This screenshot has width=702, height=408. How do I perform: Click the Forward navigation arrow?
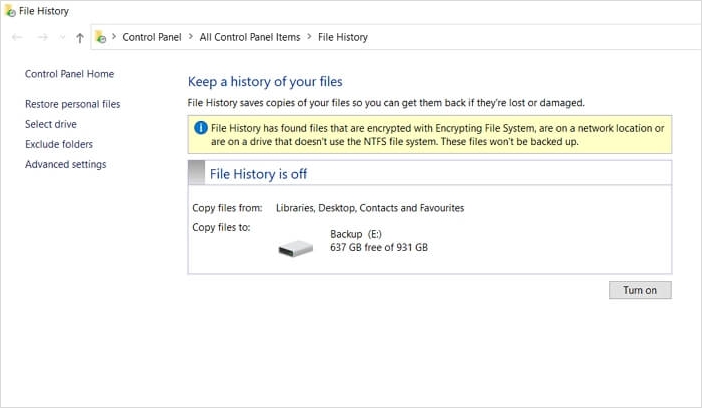[41, 37]
